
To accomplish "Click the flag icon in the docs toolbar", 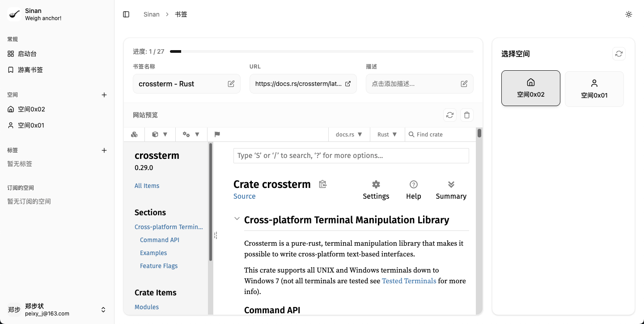I will [x=217, y=134].
